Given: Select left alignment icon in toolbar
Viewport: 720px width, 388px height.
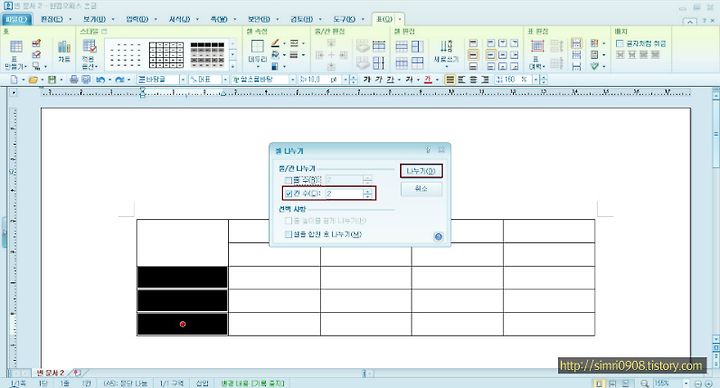Looking at the screenshot, I should coord(461,80).
